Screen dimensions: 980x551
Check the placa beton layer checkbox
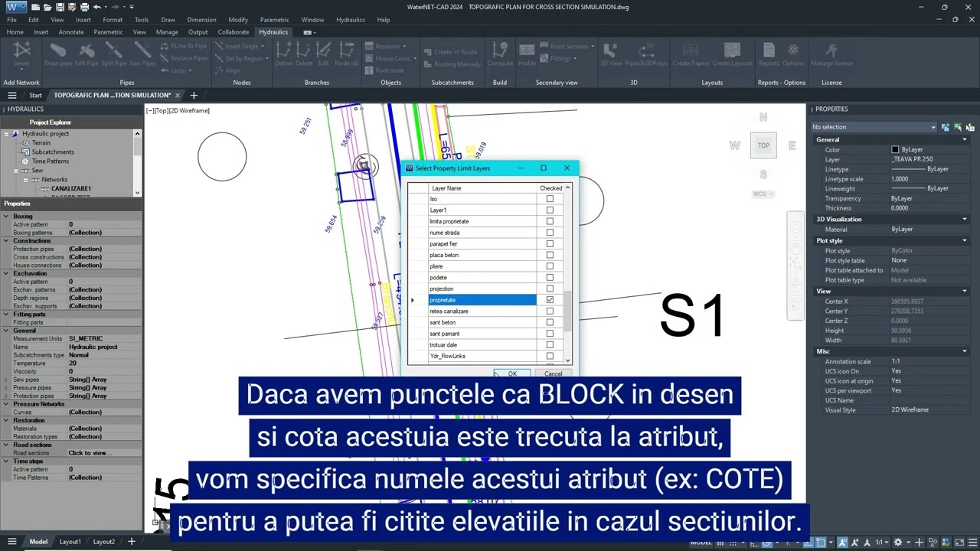click(550, 255)
